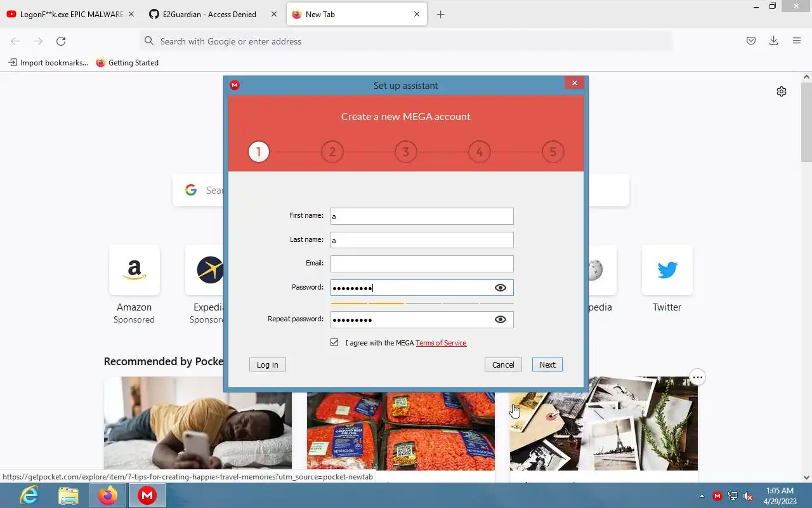
Task: Reload the current page
Action: pos(61,41)
